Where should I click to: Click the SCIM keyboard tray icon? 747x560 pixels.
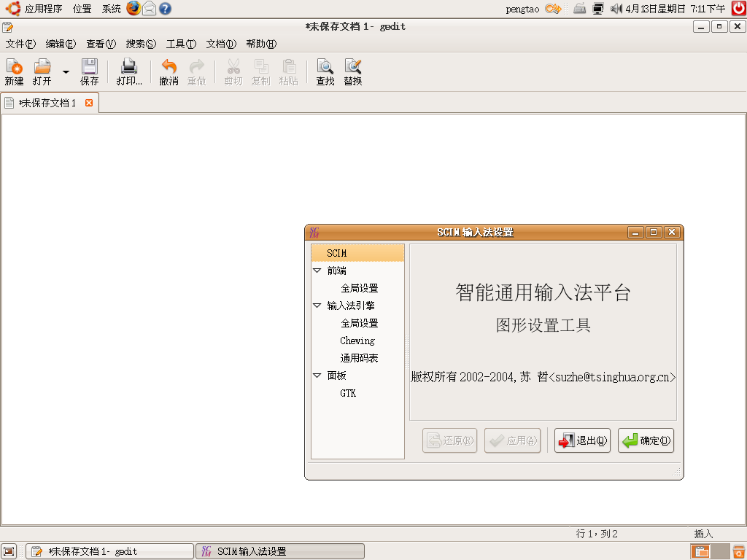click(579, 9)
